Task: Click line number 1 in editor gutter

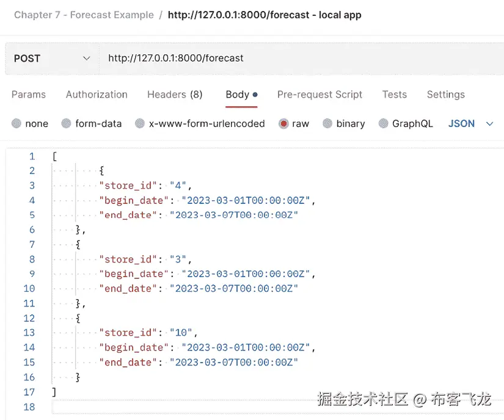Action: point(32,156)
